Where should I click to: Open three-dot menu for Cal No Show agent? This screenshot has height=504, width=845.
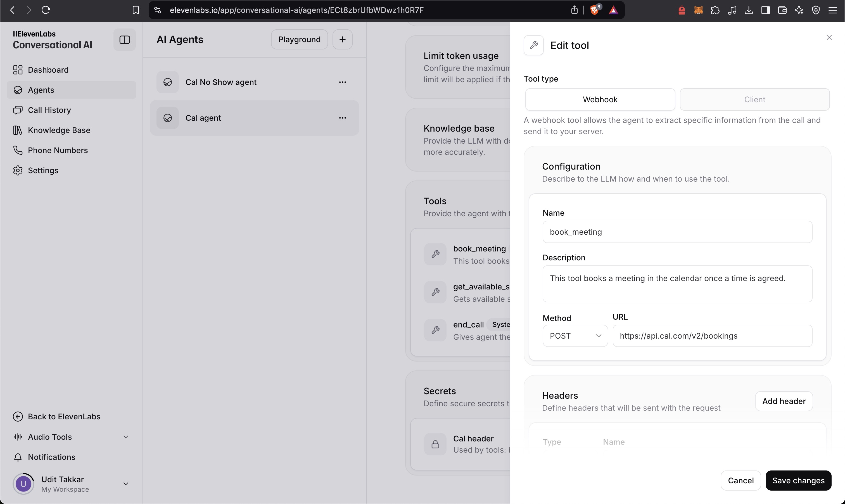(x=342, y=82)
